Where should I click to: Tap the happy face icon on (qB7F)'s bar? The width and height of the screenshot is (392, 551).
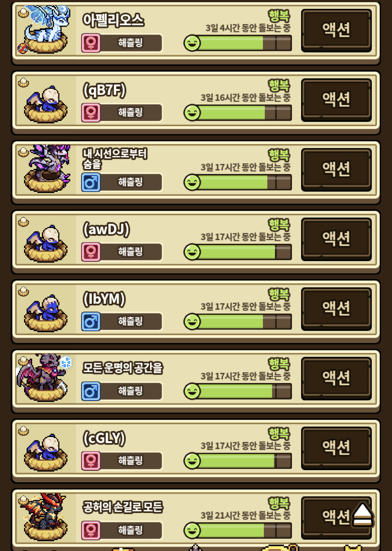click(192, 113)
